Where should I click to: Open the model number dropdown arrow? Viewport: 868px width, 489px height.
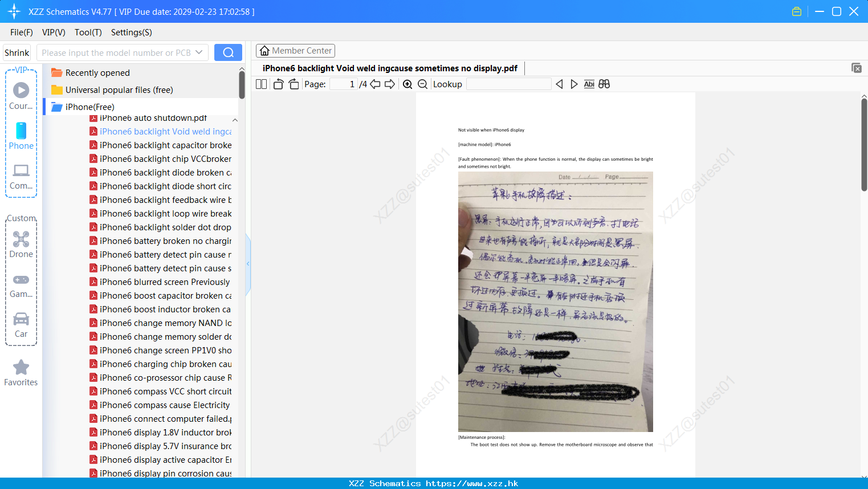coord(199,52)
